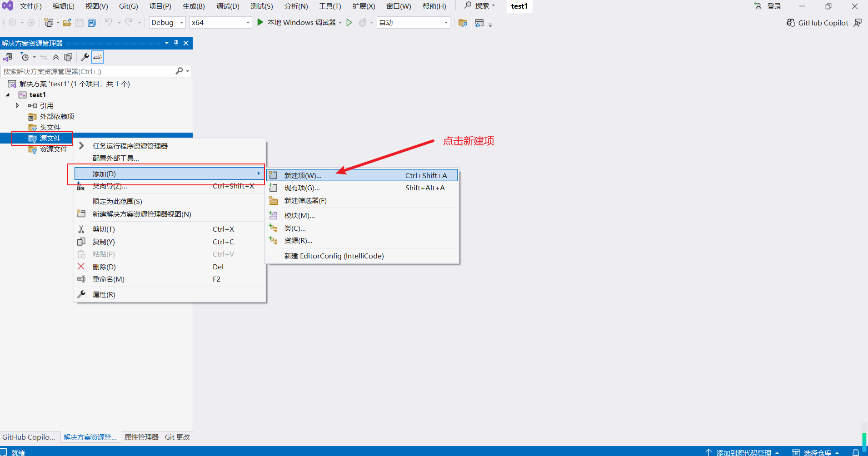Viewport: 868px width, 456px height.
Task: Toggle Preview Selected Items in Solution Explorer
Action: tap(97, 57)
